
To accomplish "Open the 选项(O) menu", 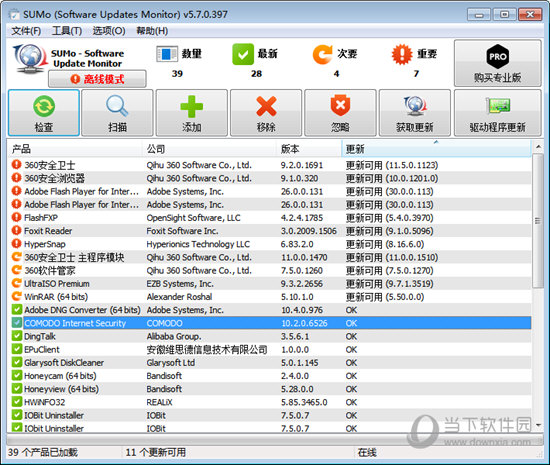I will click(x=109, y=31).
